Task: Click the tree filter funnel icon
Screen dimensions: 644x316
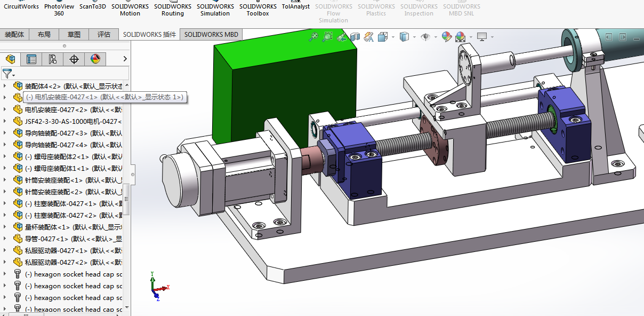Action: click(7, 74)
